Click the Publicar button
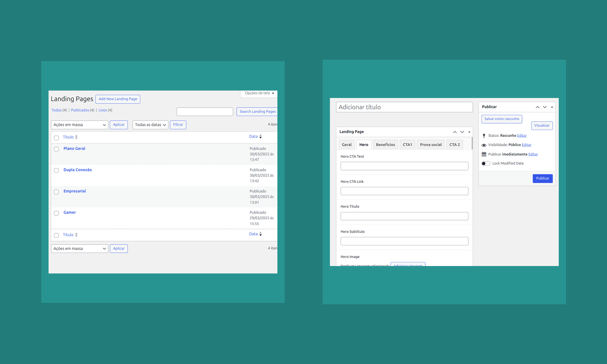Image resolution: width=607 pixels, height=364 pixels. [x=542, y=178]
